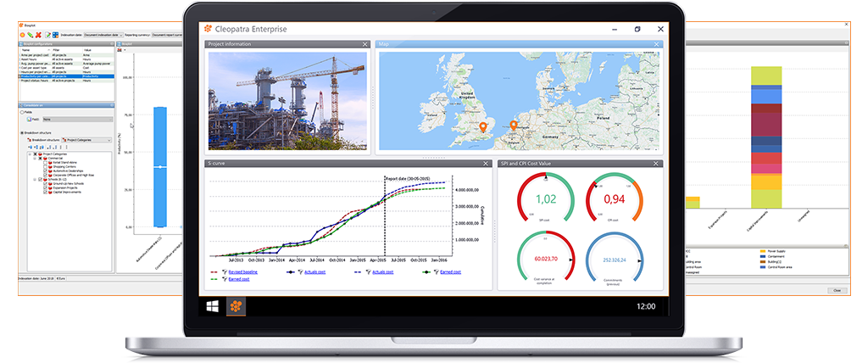Restore the Cleopatra Enterprise window
Image resolution: width=868 pixels, height=363 pixels.
click(x=637, y=29)
